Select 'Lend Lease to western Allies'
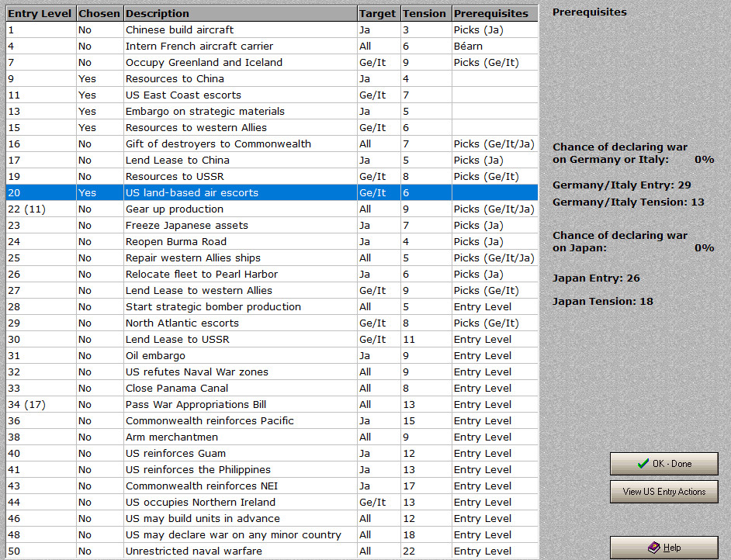 pyautogui.click(x=272, y=291)
